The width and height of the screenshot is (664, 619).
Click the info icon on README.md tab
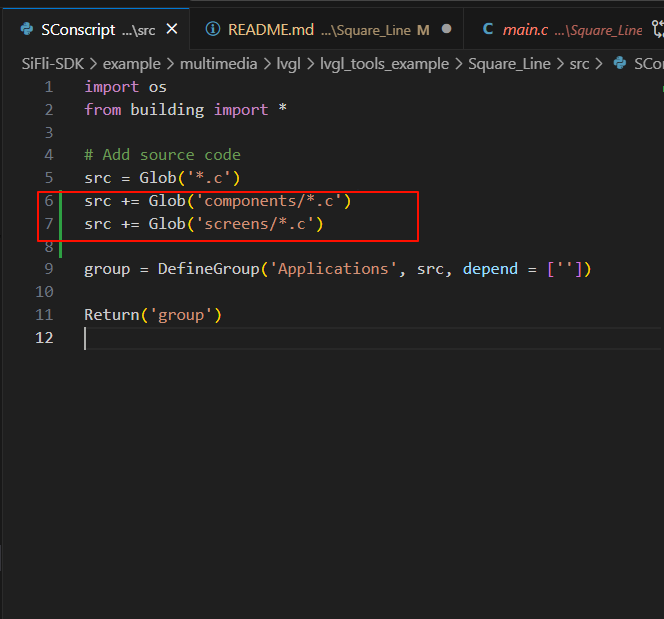tap(212, 30)
